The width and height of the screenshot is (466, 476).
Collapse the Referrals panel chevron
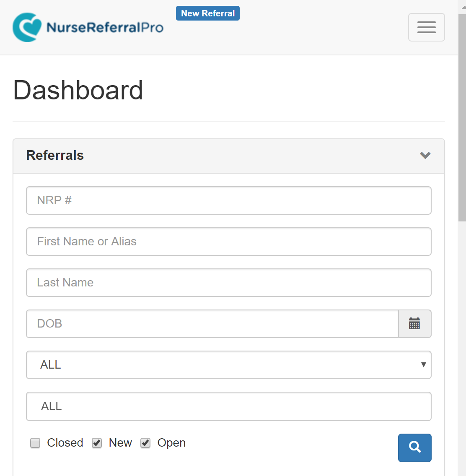[x=425, y=156]
